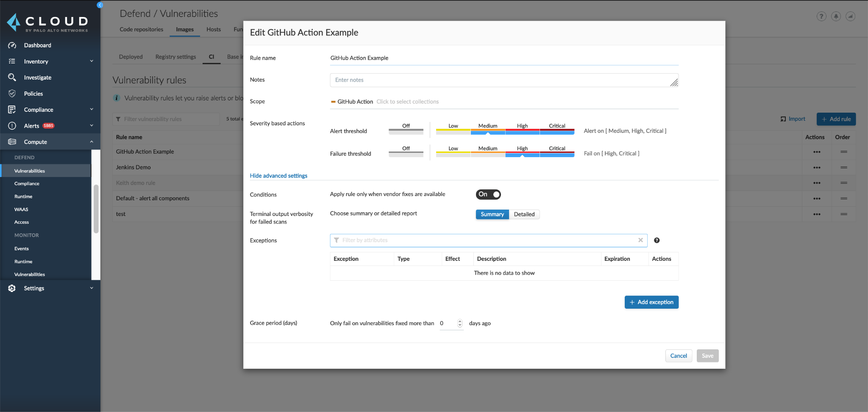This screenshot has width=868, height=412.
Task: Click the Rule name field
Action: (x=504, y=58)
